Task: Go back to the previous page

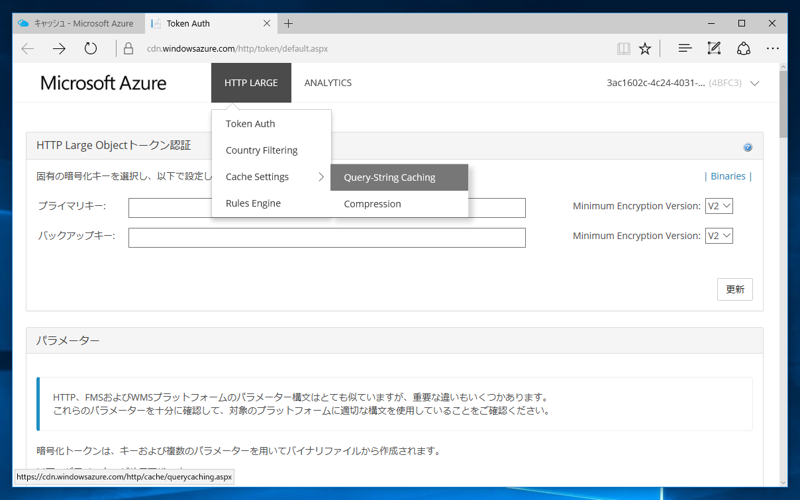Action: (28, 48)
